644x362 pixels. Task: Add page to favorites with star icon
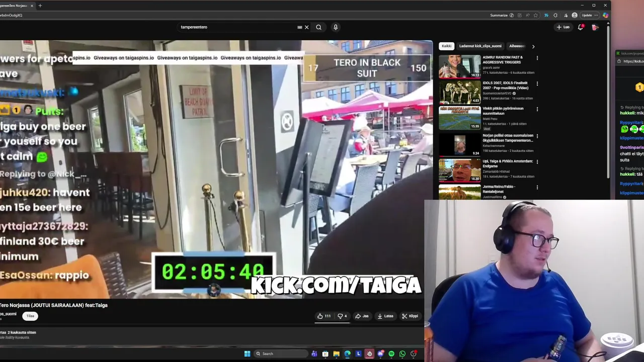pyautogui.click(x=536, y=15)
